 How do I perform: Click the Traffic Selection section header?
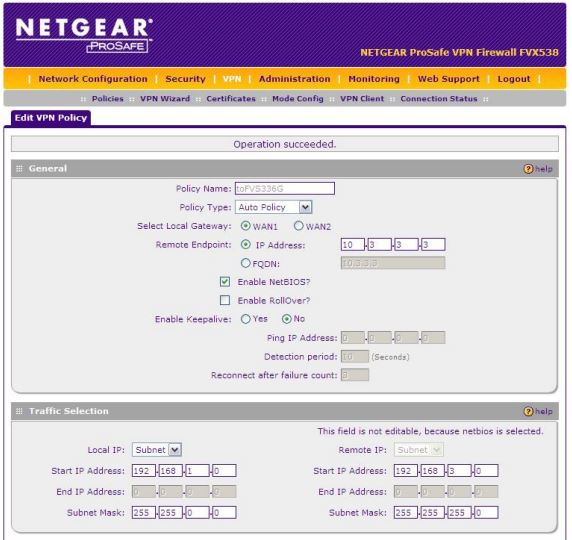285,411
